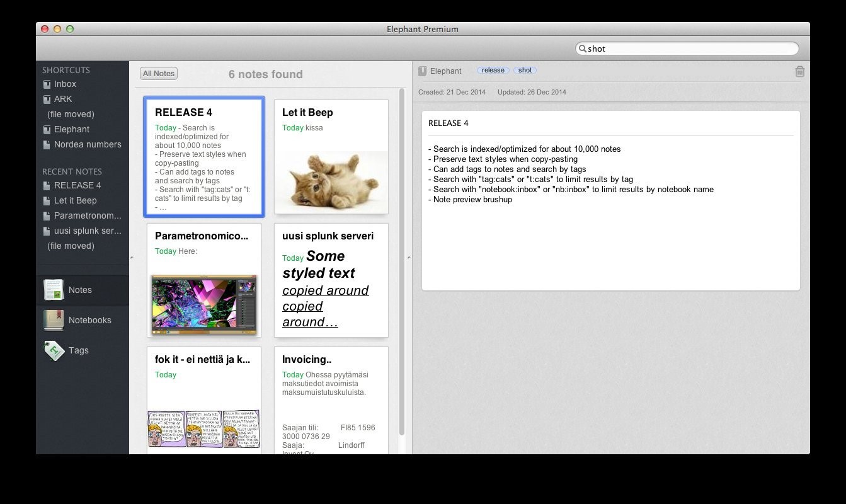Click the trash icon to delete note

point(799,72)
